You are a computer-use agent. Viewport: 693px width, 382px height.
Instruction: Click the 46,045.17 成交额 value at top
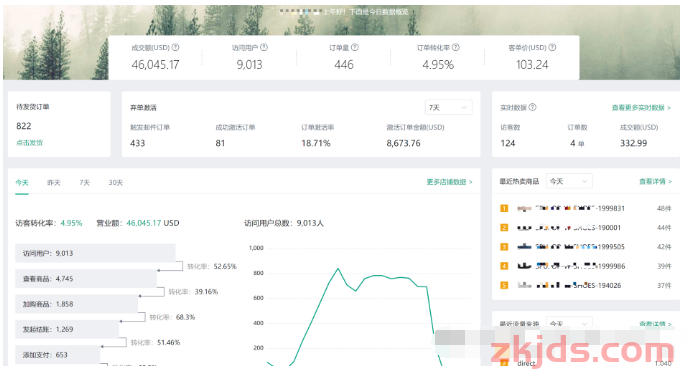155,65
